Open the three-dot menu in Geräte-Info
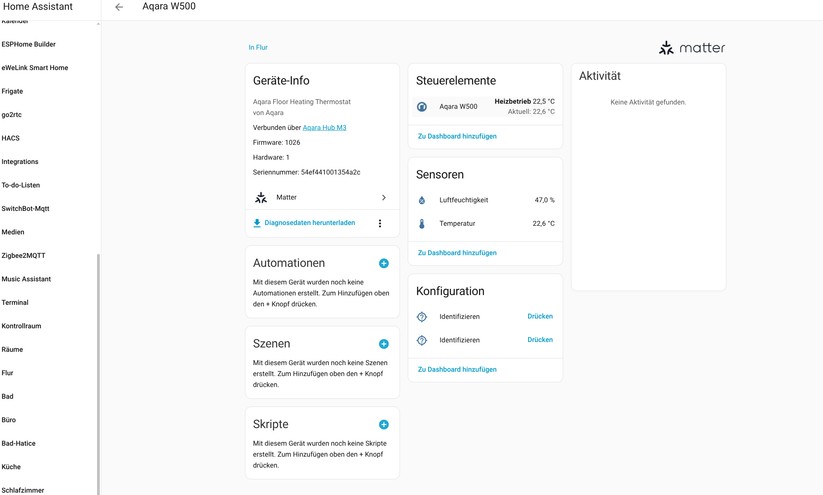 click(x=379, y=223)
